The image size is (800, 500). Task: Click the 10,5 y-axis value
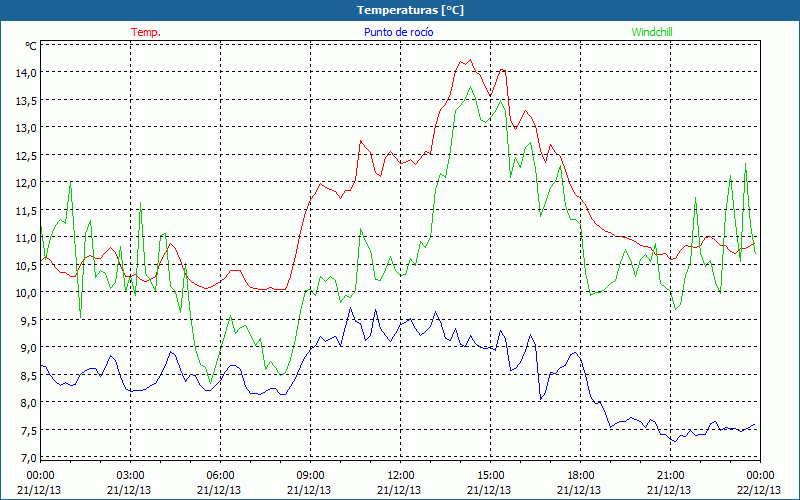pos(27,265)
